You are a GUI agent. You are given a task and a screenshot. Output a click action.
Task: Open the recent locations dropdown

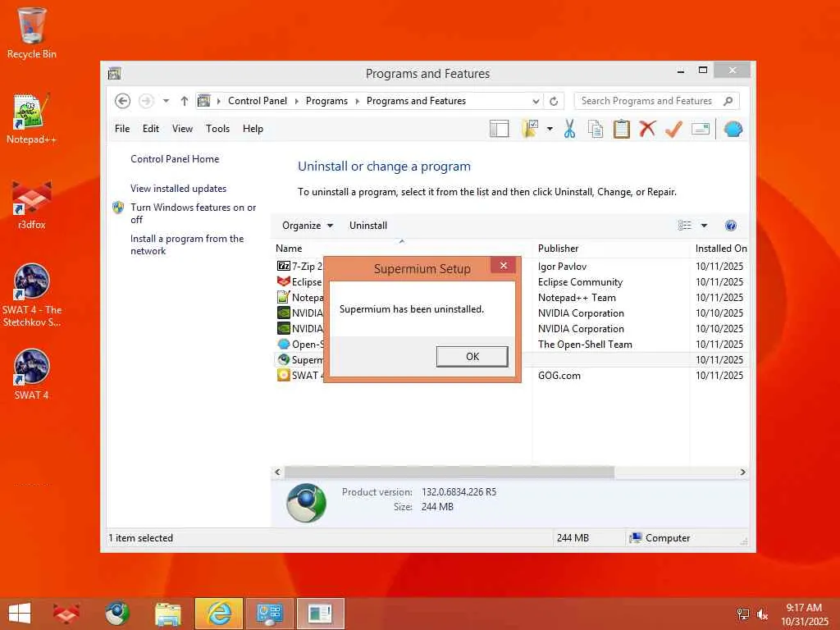pos(166,101)
